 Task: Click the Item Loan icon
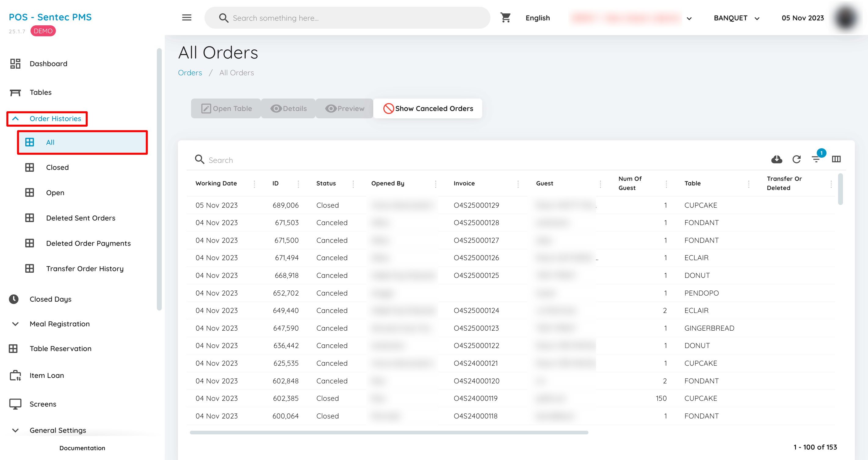(x=15, y=375)
